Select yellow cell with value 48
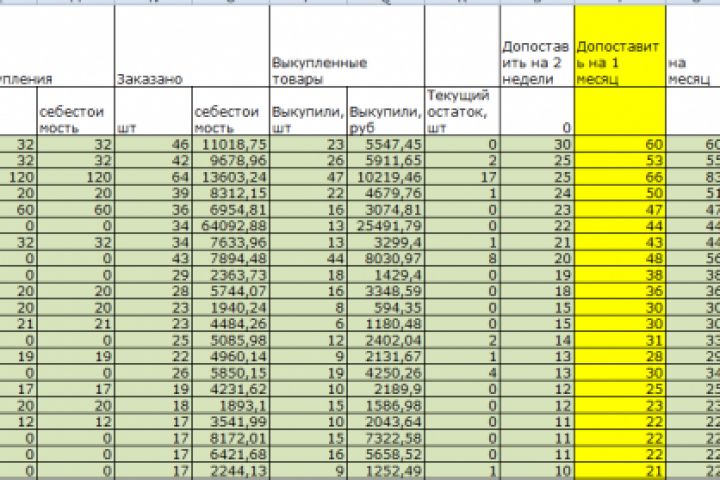The width and height of the screenshot is (720, 480). pyautogui.click(x=620, y=258)
